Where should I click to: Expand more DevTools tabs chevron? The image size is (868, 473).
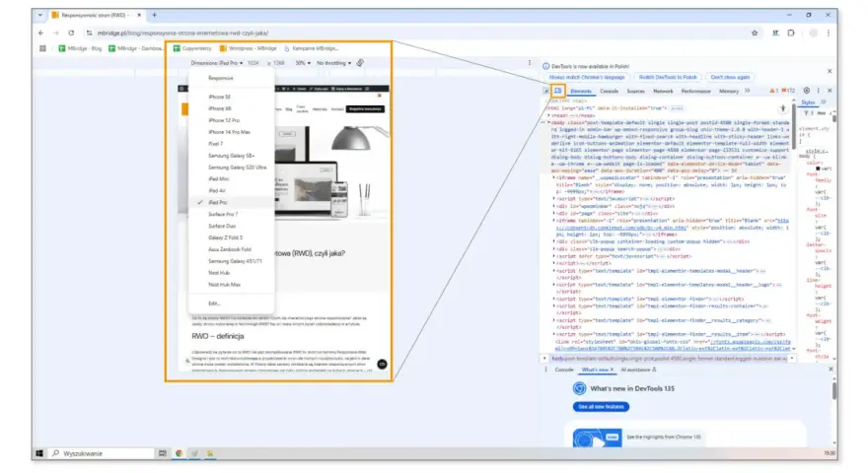[748, 91]
